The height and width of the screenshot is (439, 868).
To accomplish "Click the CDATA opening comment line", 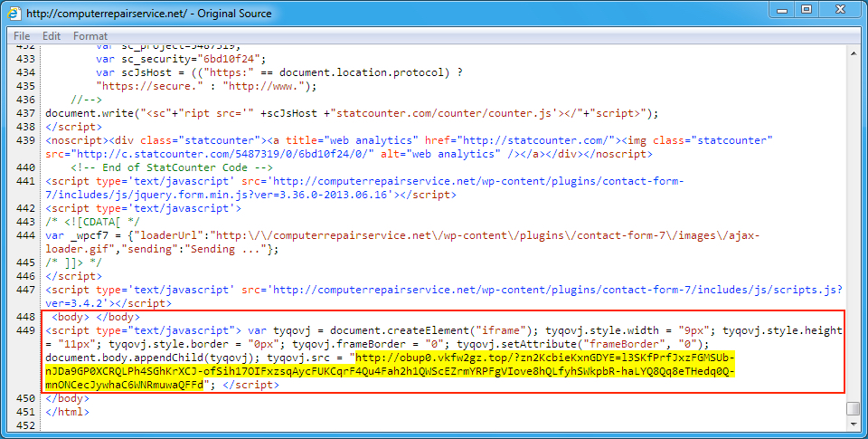I will tap(92, 222).
